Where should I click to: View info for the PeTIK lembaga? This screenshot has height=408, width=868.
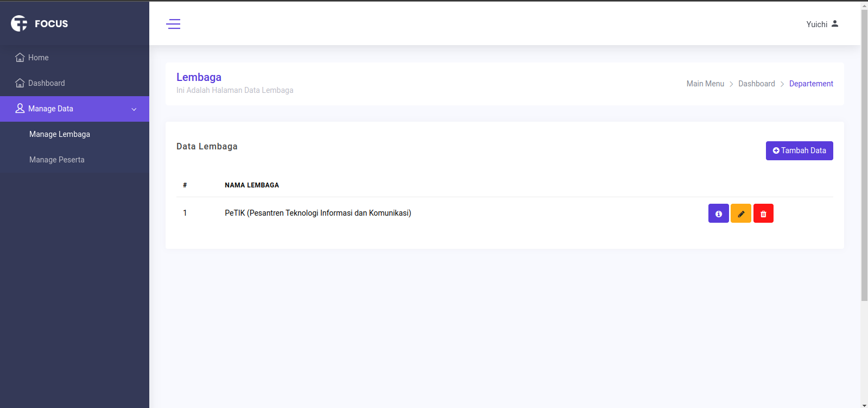click(x=718, y=214)
